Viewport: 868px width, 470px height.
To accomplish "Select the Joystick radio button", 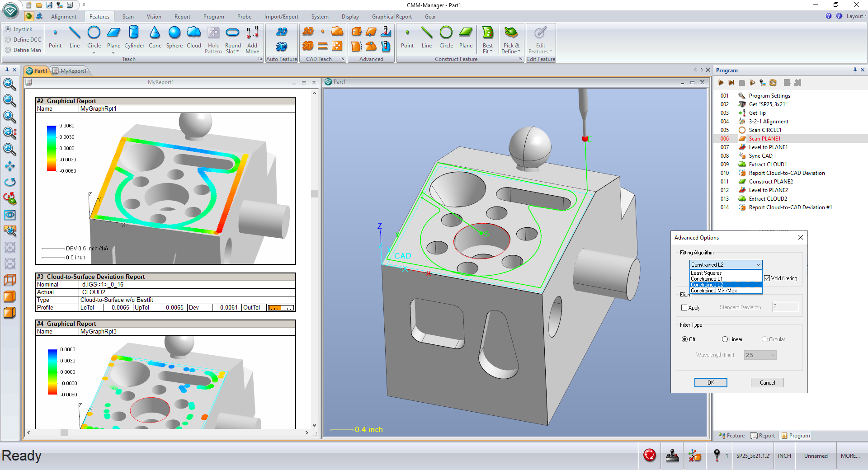I will pos(8,29).
